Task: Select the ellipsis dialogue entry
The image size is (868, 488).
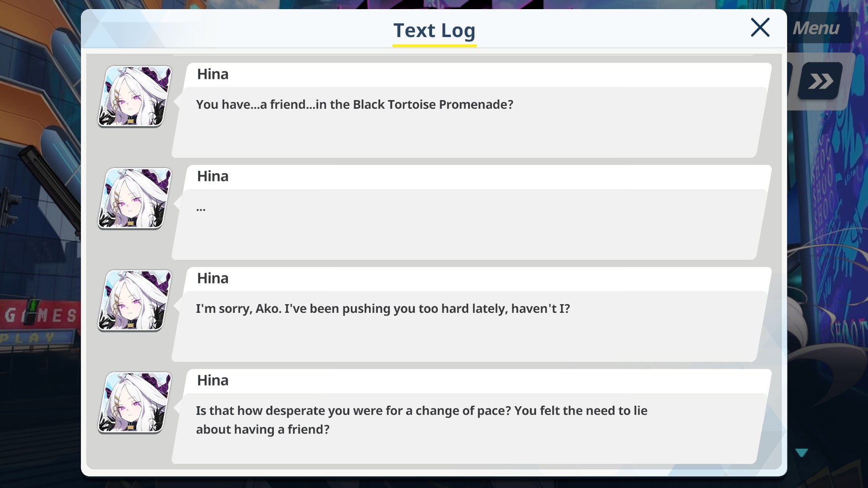Action: coord(472,212)
